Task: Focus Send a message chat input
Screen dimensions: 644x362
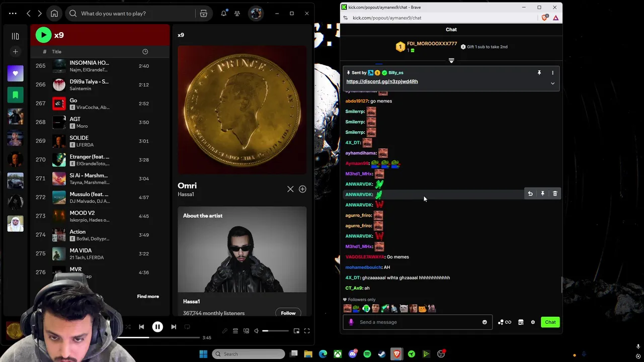Action: (x=418, y=322)
